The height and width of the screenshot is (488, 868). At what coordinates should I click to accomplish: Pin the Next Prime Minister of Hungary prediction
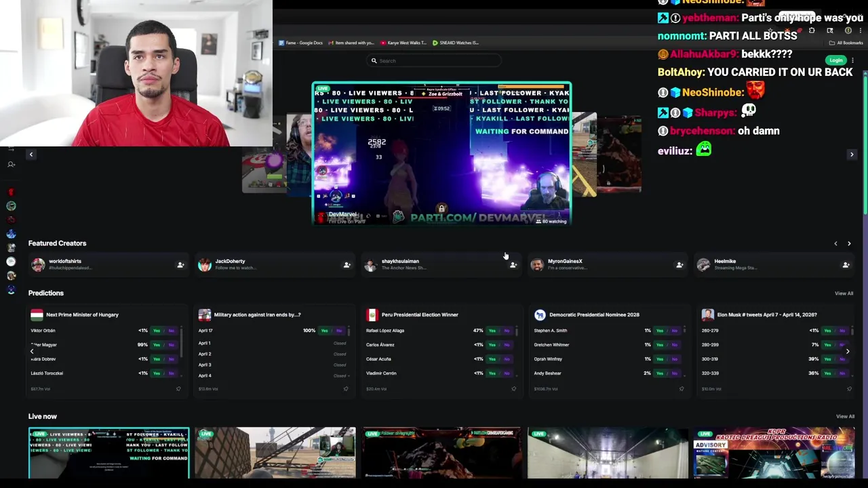tap(178, 389)
